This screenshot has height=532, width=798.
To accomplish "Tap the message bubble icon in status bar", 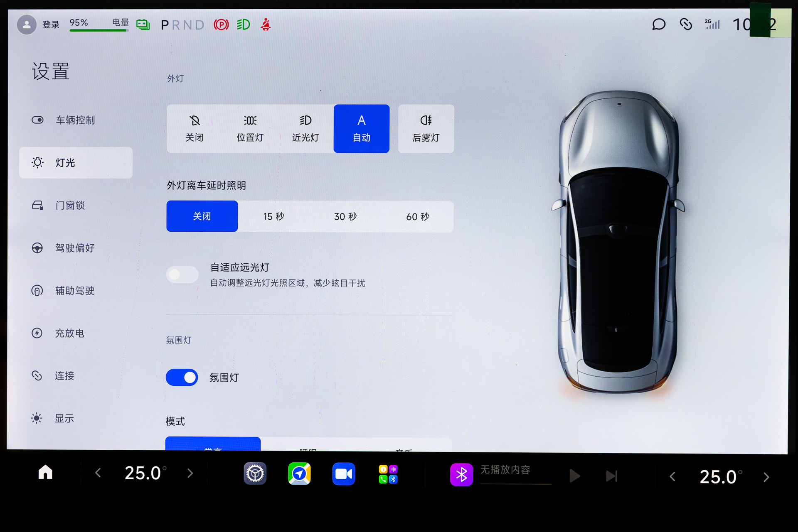I will click(x=659, y=25).
